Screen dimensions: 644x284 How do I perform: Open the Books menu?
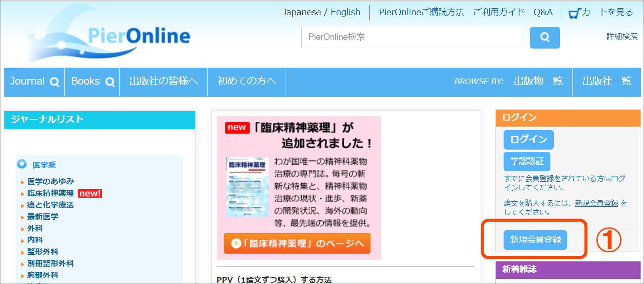click(92, 82)
